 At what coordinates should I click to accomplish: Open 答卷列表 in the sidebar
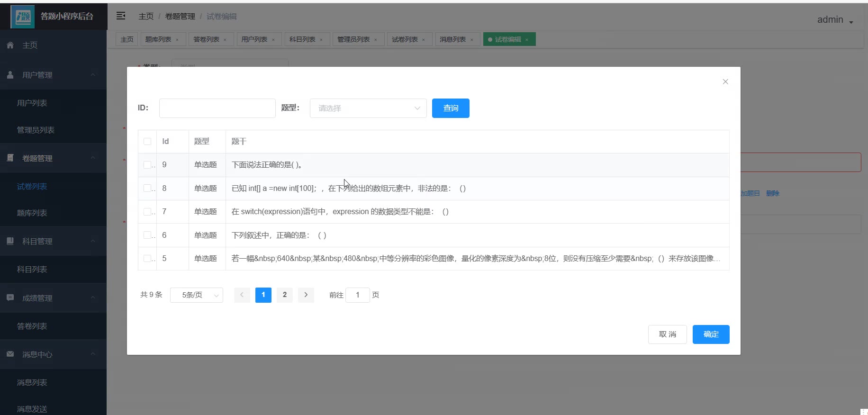pos(53,326)
